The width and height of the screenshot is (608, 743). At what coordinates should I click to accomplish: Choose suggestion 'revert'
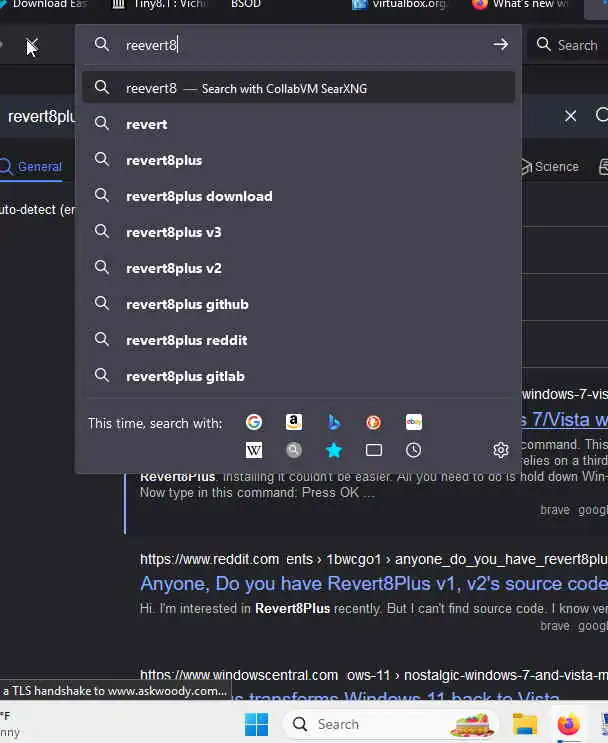click(x=299, y=124)
